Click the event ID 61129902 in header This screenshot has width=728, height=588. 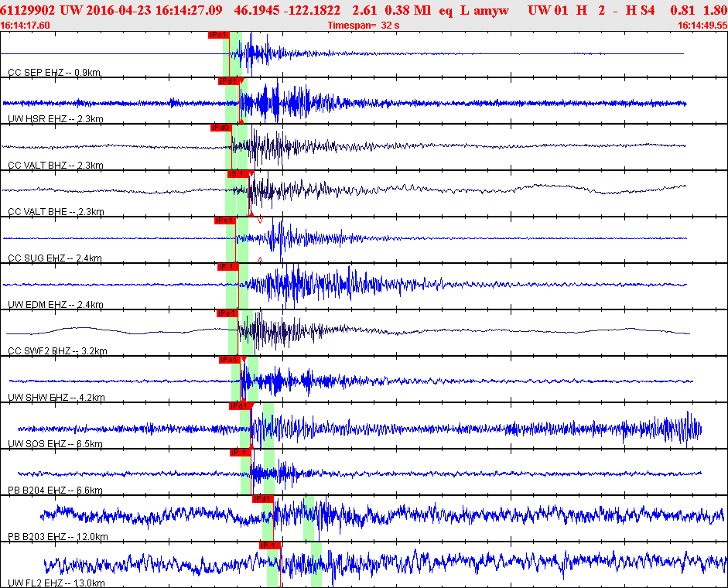27,10
